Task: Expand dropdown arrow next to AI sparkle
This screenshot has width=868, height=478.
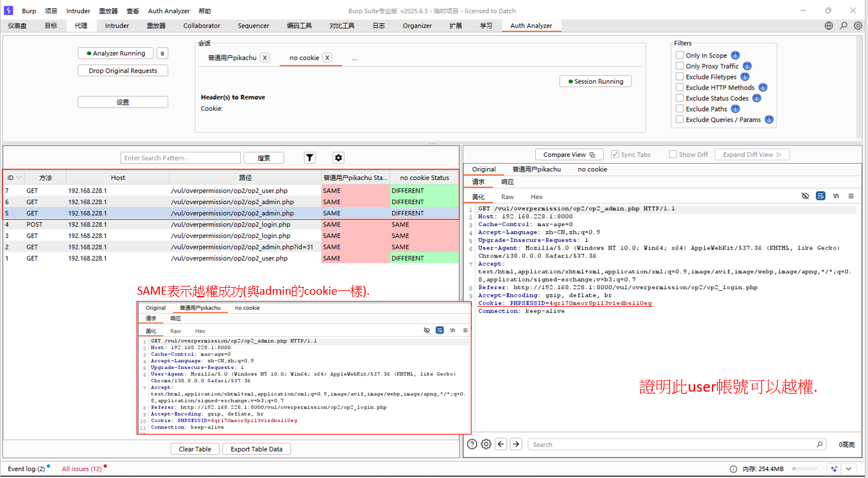Action: tap(849, 469)
